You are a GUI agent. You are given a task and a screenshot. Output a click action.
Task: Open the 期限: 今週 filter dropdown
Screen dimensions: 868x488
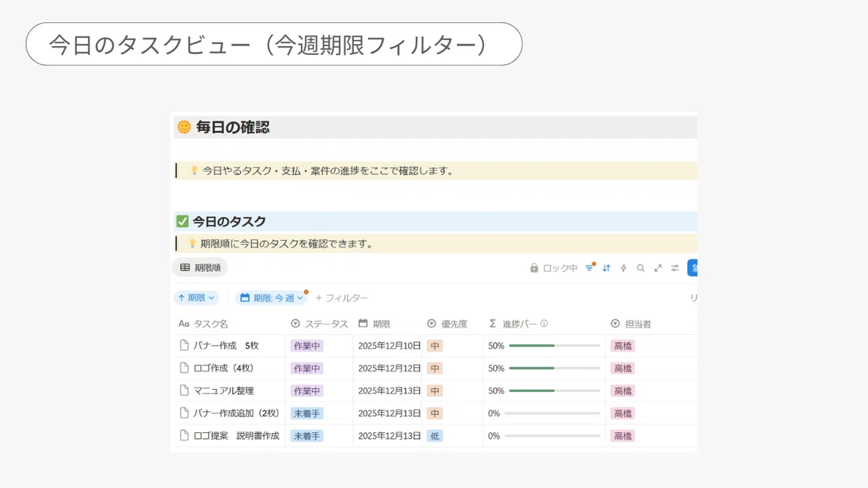pos(271,298)
